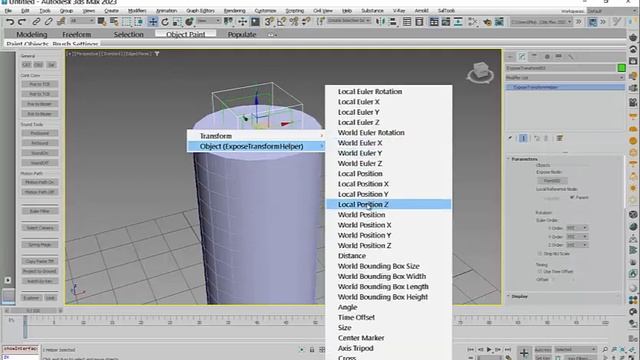Viewport: 640px width, 360px height.
Task: Click the Render Setup teapot icon
Action: (x=487, y=22)
